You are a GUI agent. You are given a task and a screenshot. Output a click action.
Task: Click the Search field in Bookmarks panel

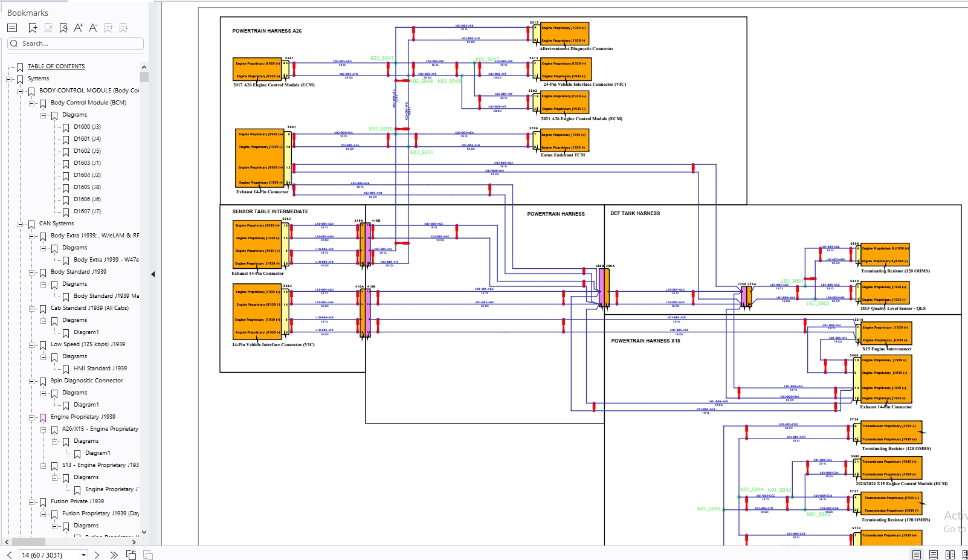coord(75,43)
